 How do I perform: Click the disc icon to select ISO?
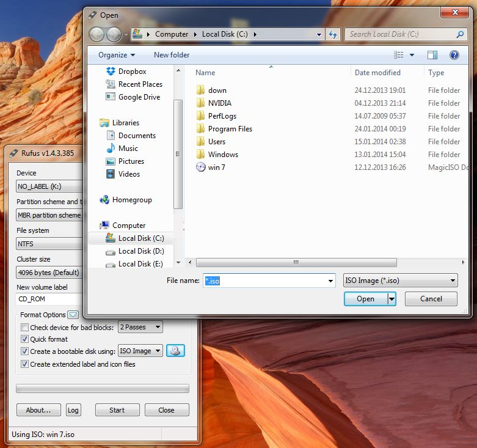tap(175, 351)
